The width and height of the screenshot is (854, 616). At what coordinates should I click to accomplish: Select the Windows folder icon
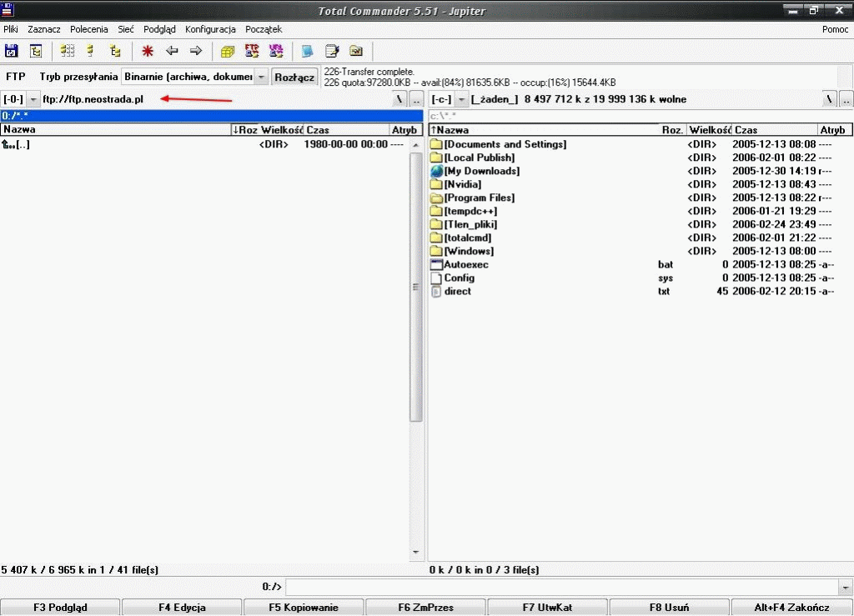(436, 251)
